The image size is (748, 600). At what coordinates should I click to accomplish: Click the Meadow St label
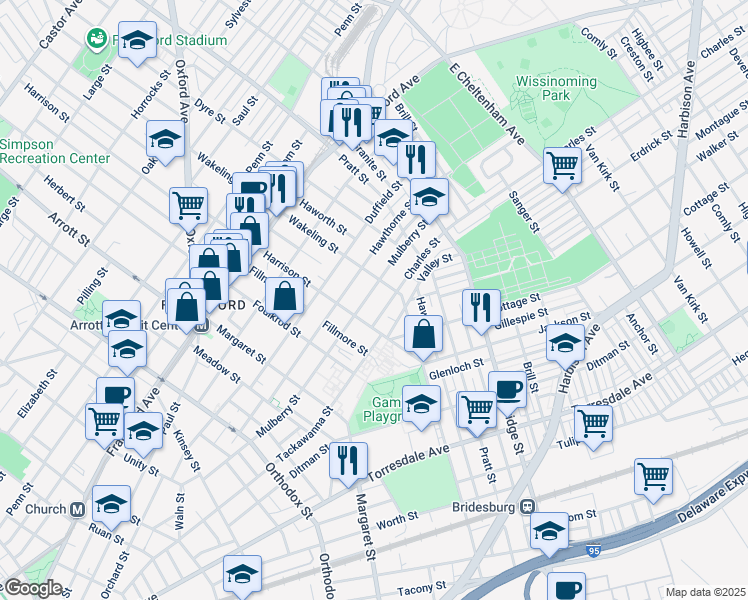click(x=217, y=364)
